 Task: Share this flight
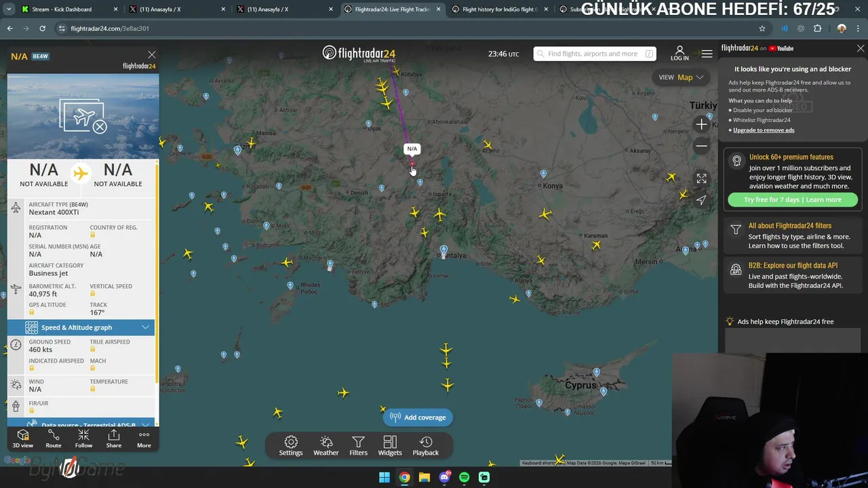(114, 439)
